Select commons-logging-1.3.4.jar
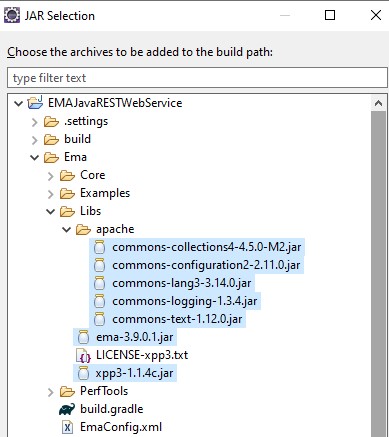 click(185, 301)
